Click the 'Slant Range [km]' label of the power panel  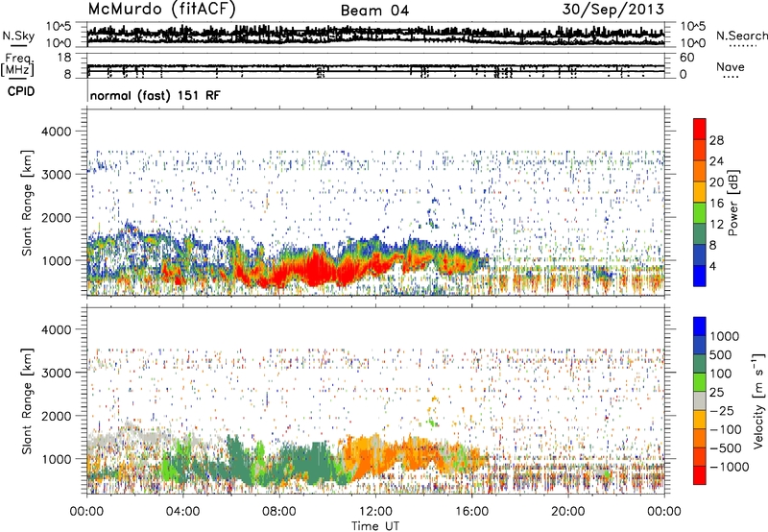click(27, 203)
